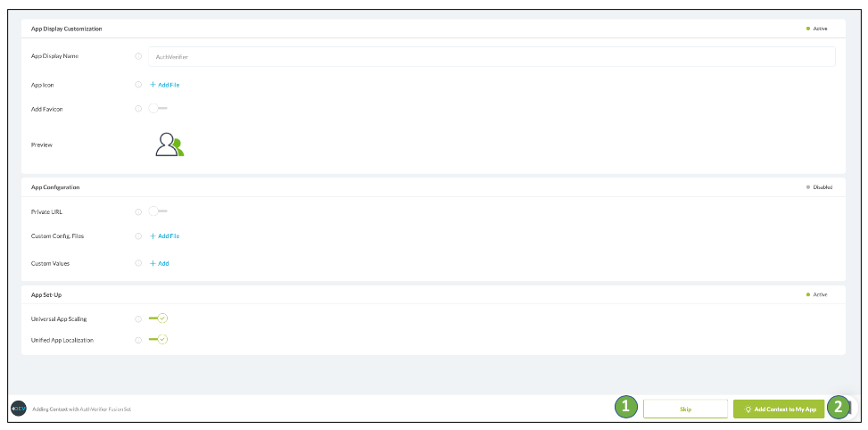Turn on the Private URL switch

158,211
